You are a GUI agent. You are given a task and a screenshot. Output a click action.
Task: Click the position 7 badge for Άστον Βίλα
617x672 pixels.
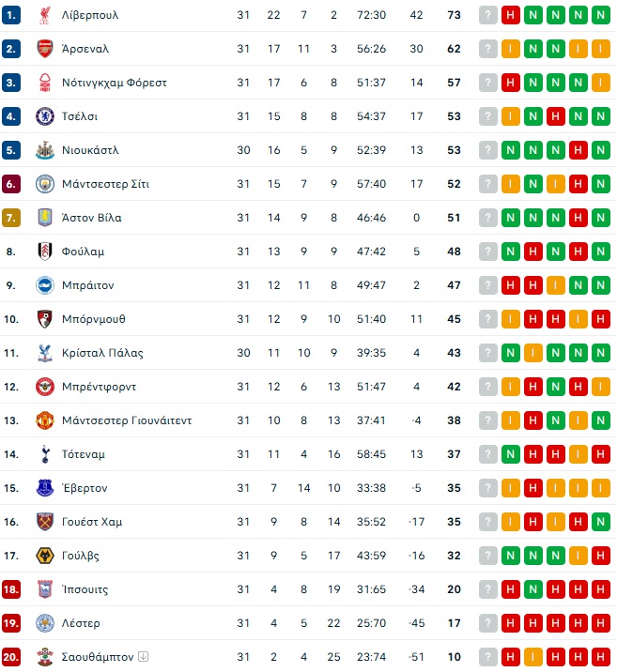pyautogui.click(x=11, y=218)
